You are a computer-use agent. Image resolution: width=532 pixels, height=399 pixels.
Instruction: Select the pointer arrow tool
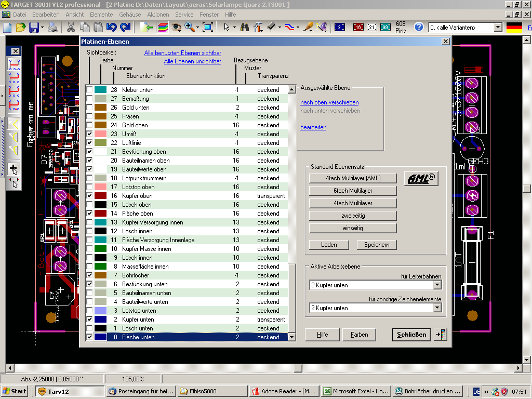pos(227,27)
